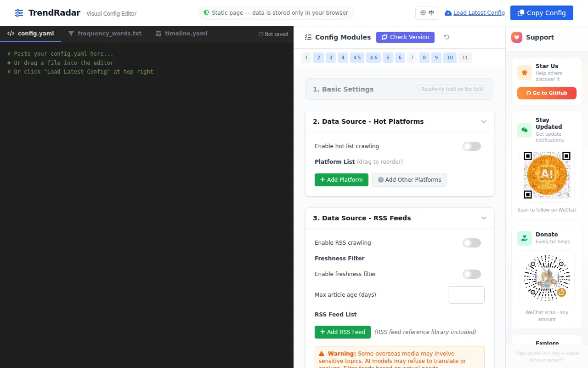Viewport: 588px width, 368px height.
Task: Click the green Add Platform button
Action: tap(341, 180)
